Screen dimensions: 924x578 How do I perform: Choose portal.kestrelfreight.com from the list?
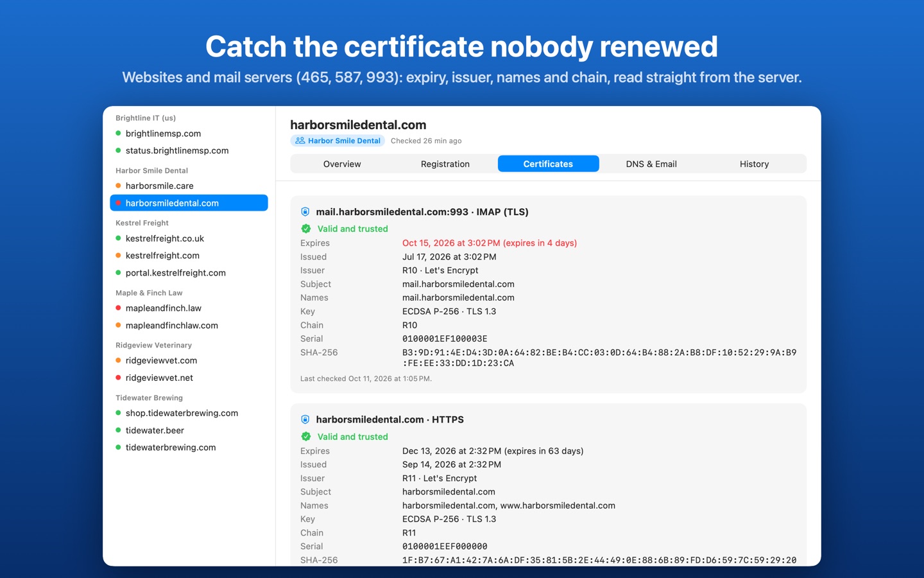(189, 273)
